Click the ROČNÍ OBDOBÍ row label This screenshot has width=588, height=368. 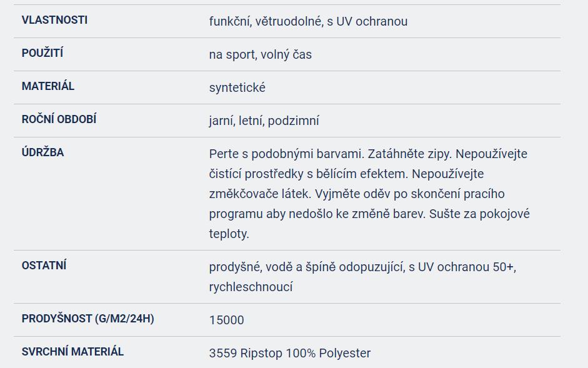click(59, 119)
